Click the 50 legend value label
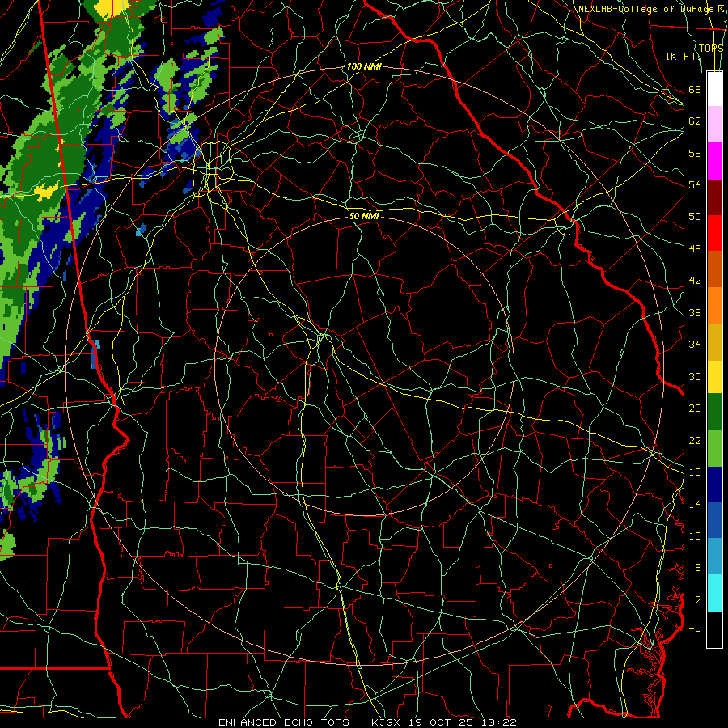The image size is (728, 728). (x=695, y=217)
